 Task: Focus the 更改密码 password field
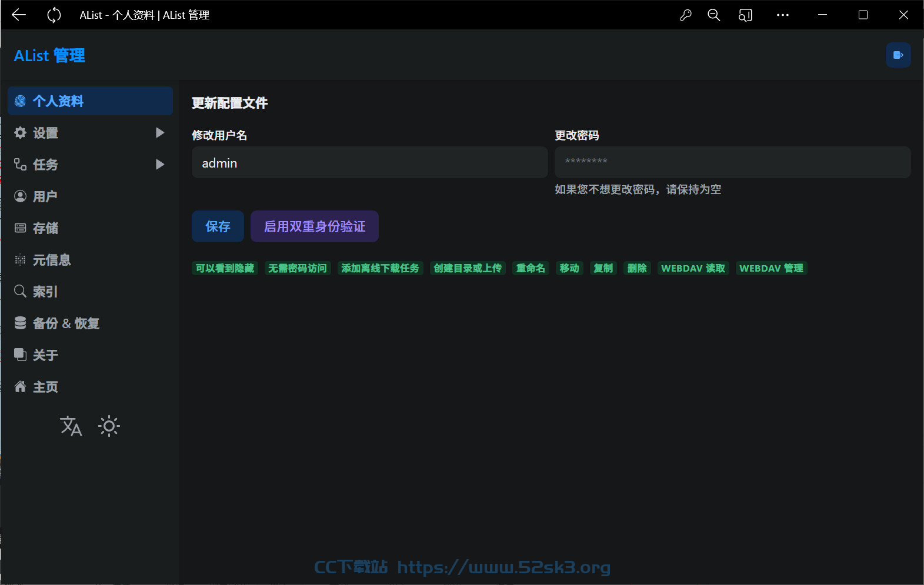733,162
